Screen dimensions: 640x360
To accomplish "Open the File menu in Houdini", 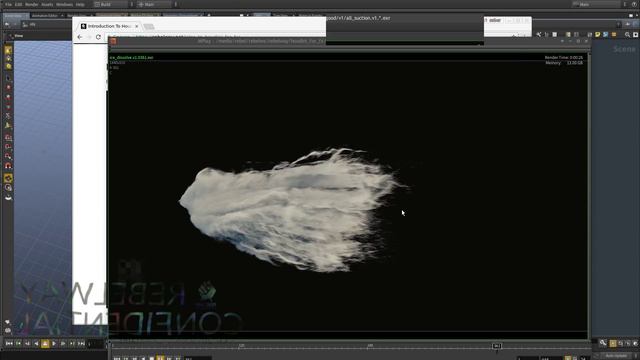I will 8,4.
